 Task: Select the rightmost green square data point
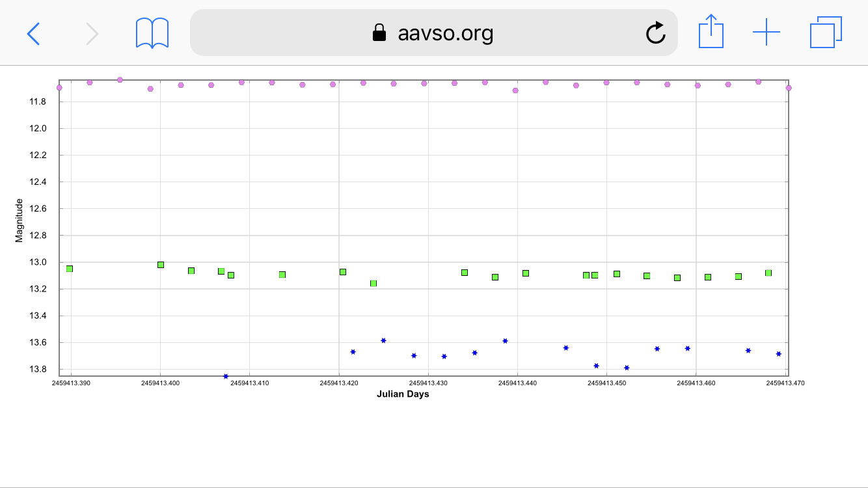point(768,273)
